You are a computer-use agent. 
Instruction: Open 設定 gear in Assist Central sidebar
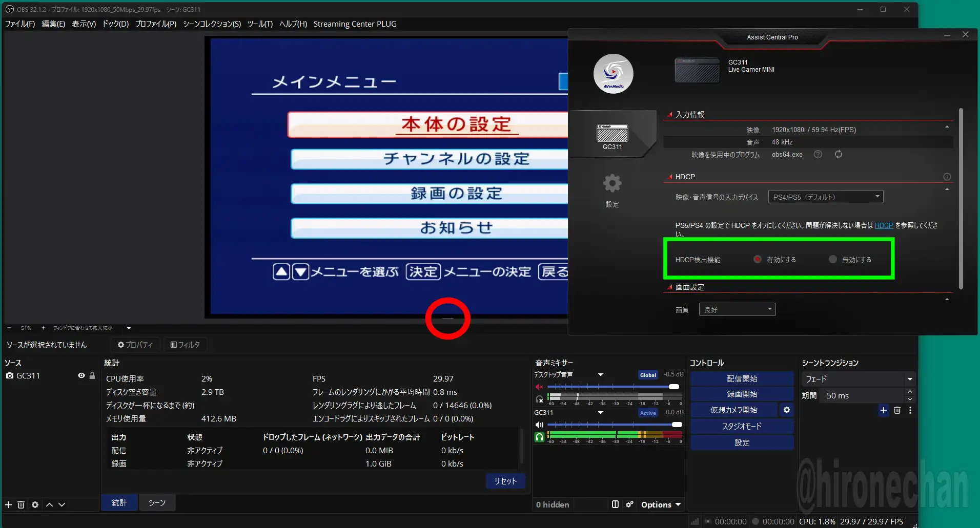click(612, 190)
